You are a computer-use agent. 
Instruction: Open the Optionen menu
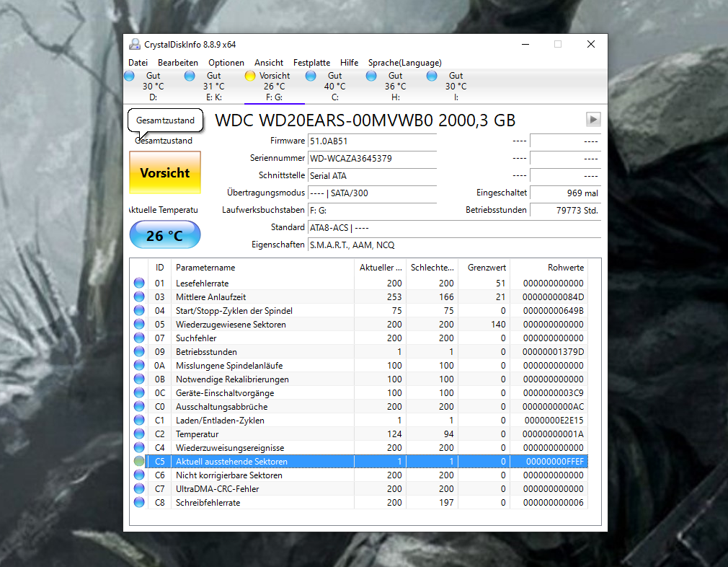(x=226, y=63)
